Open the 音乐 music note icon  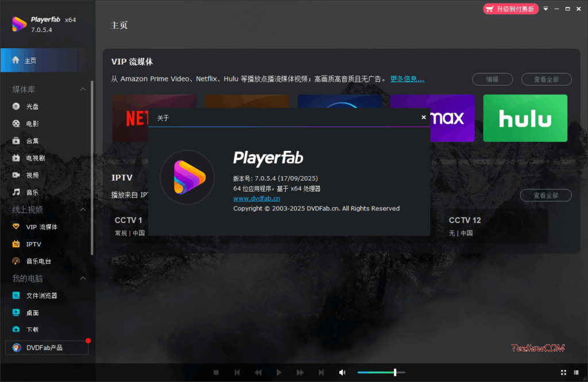(16, 192)
